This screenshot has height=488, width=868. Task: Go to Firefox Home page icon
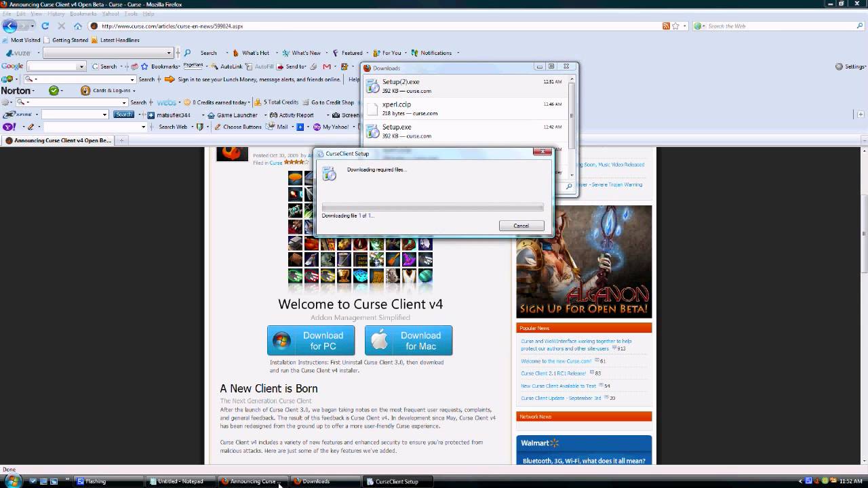pyautogui.click(x=78, y=26)
